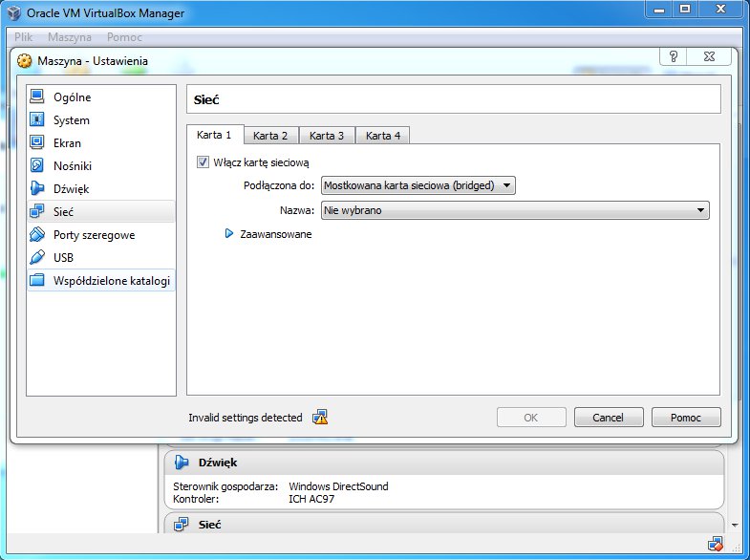Screen dimensions: 750x560
Task: Click the Ogólne monitor icon
Action: coord(37,97)
